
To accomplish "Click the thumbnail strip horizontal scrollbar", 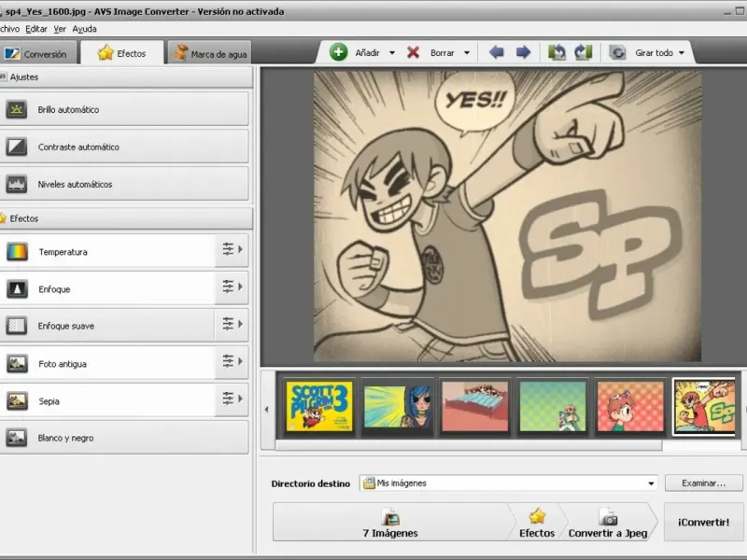I will pyautogui.click(x=469, y=445).
